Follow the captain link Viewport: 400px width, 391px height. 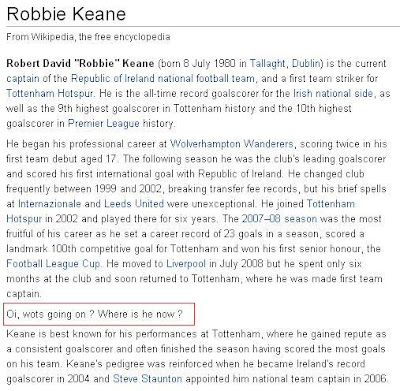(x=23, y=79)
